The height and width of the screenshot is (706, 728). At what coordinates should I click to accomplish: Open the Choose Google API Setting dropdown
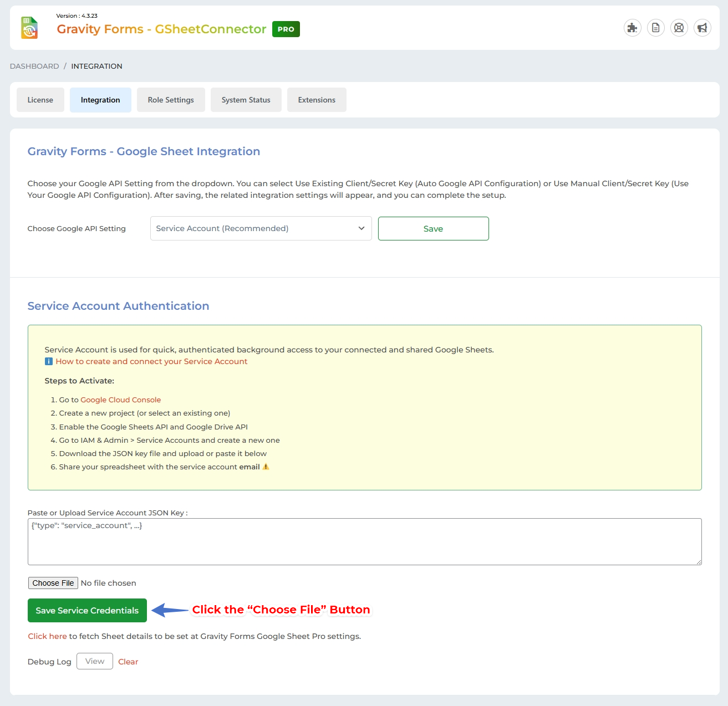pyautogui.click(x=261, y=228)
